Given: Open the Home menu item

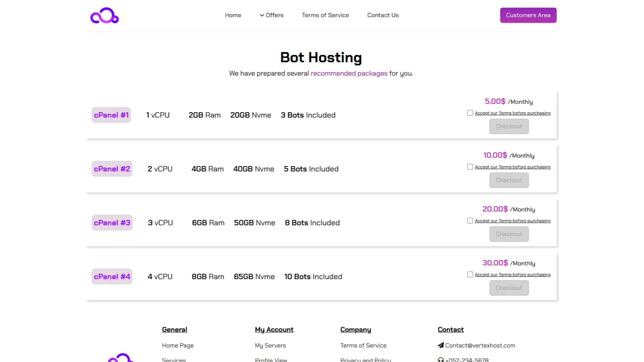Looking at the screenshot, I should pyautogui.click(x=233, y=15).
